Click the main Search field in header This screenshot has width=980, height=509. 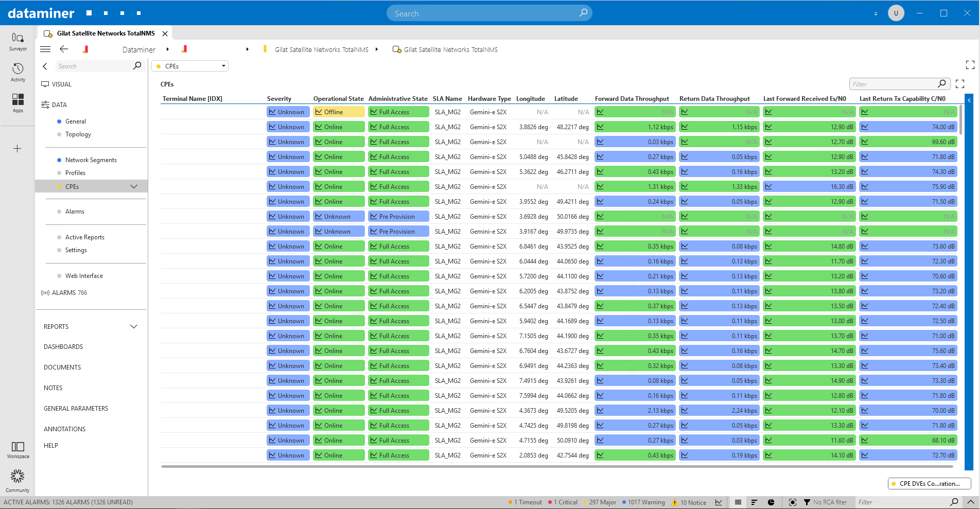(x=489, y=13)
